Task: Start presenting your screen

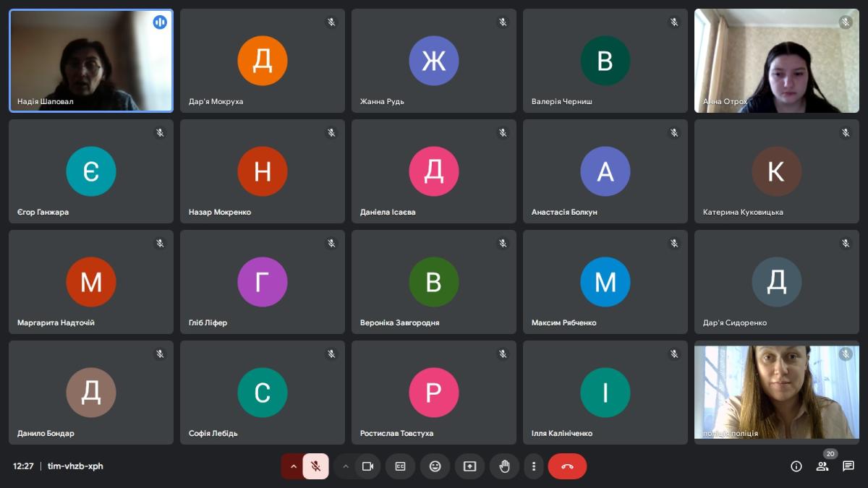Action: (x=469, y=466)
